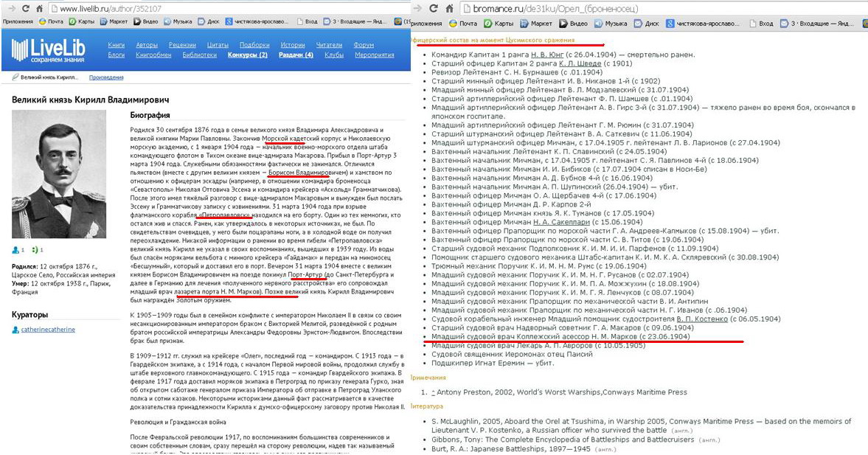Click the text "Революция и Гражданская война"
The height and width of the screenshot is (455, 868).
tap(178, 422)
